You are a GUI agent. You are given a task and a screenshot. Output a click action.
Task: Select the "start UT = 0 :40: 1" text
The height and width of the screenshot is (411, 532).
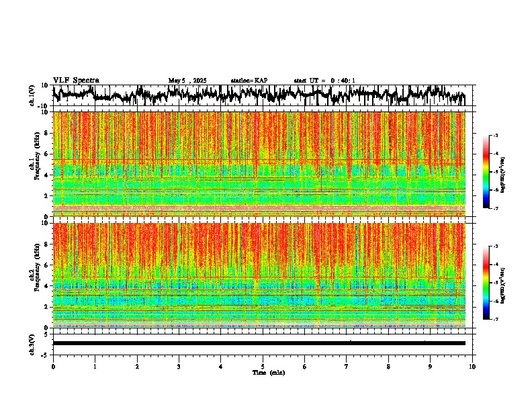[324, 81]
